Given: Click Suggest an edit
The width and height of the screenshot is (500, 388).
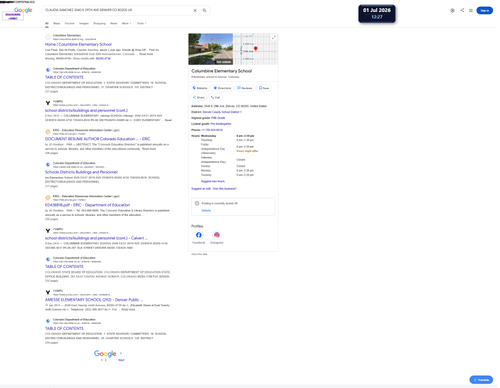Looking at the screenshot, I should tap(201, 189).
